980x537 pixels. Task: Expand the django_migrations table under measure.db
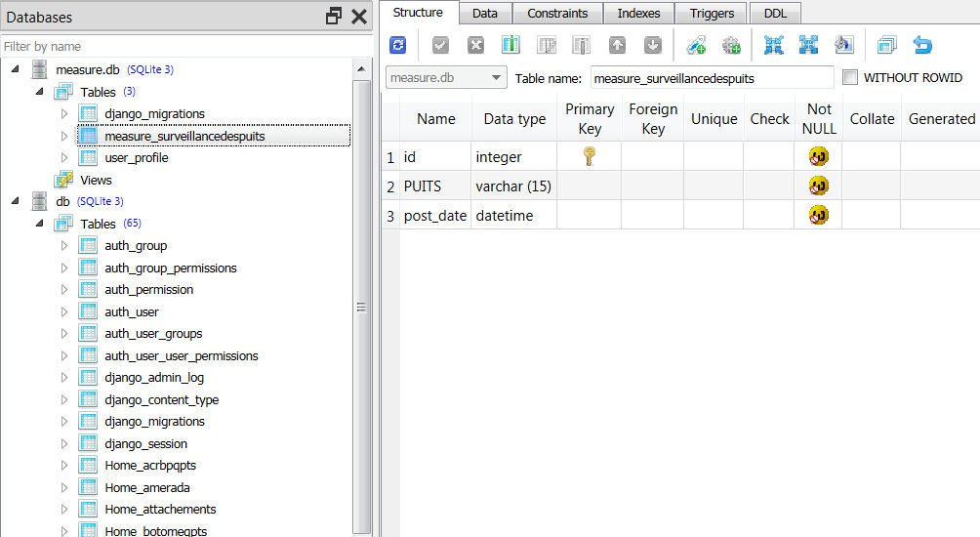63,114
